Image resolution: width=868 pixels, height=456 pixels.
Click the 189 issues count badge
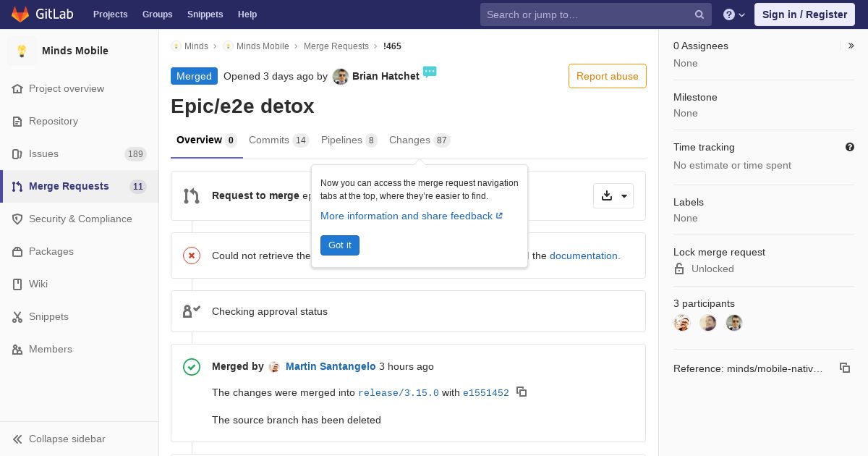(135, 153)
